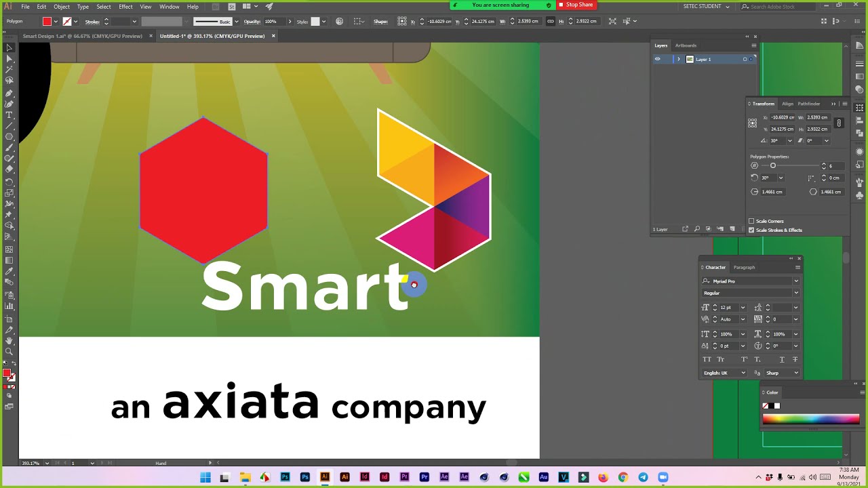Screen dimensions: 868x488
Task: Open the Pathfinder panel icon in right dock
Action: tap(860, 133)
